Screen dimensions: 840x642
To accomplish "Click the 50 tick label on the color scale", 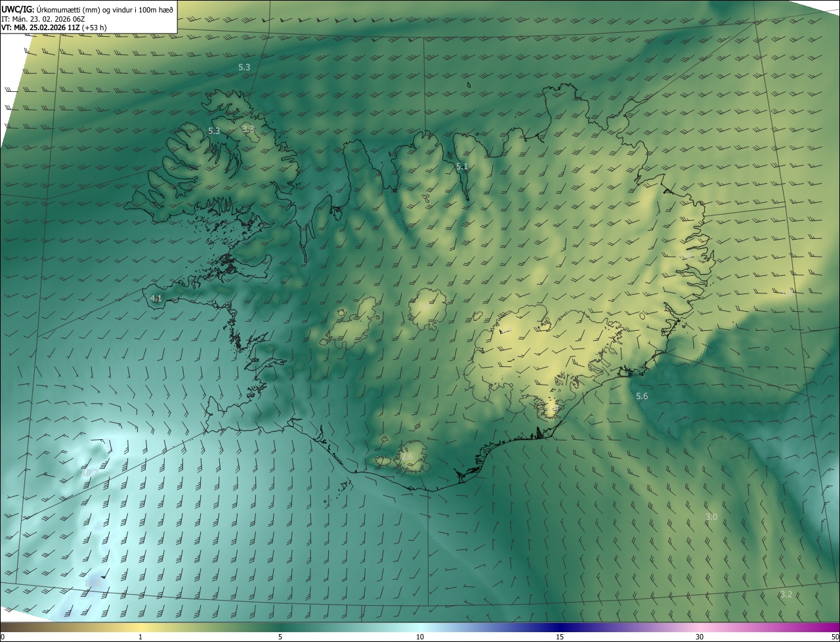I will tap(835, 637).
